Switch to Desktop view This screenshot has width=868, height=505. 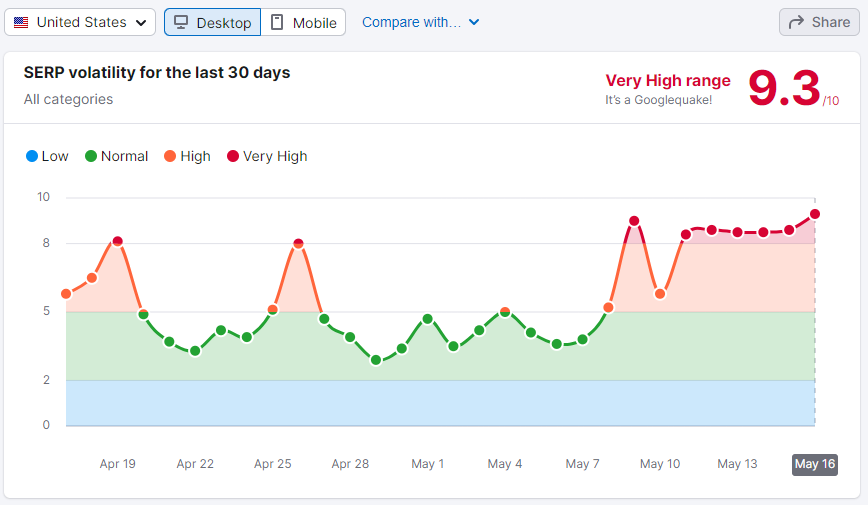pos(213,22)
